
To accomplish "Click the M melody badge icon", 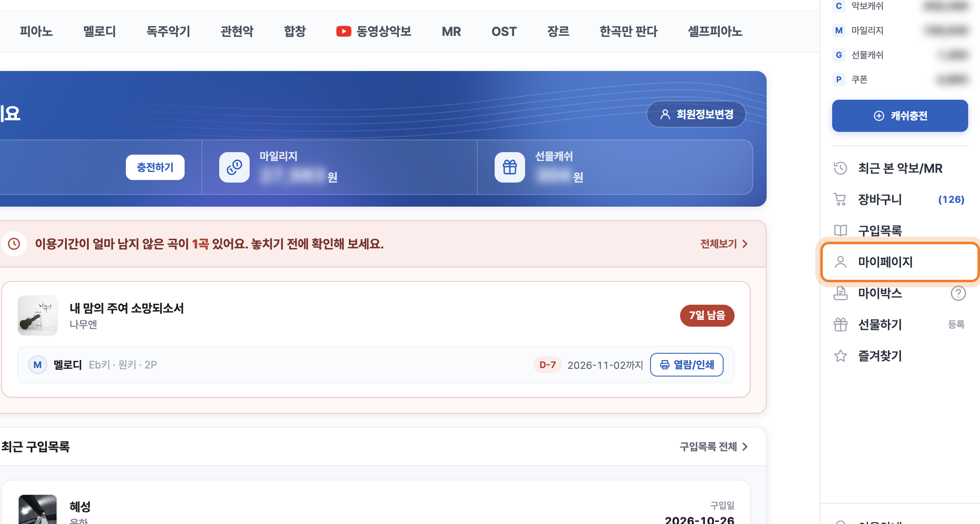I will tap(38, 365).
